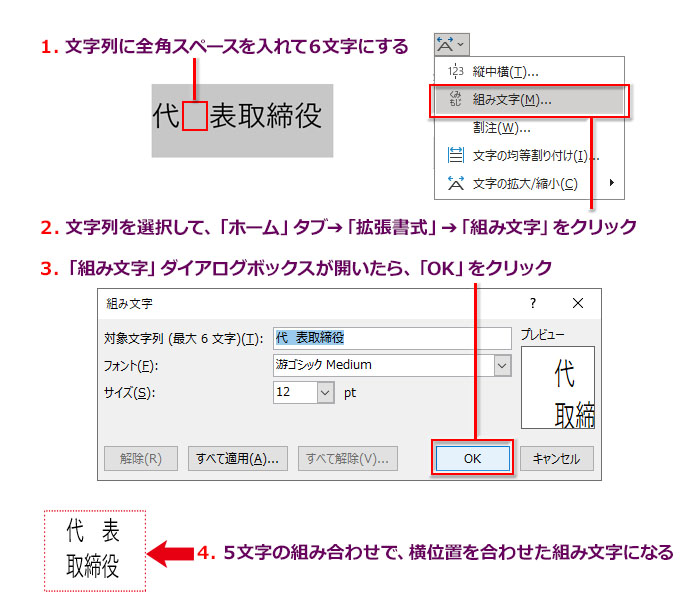Screen dimensions: 700x600
Task: Open submenu arrow of 文字の拡大/縮小
Action: pos(612,182)
